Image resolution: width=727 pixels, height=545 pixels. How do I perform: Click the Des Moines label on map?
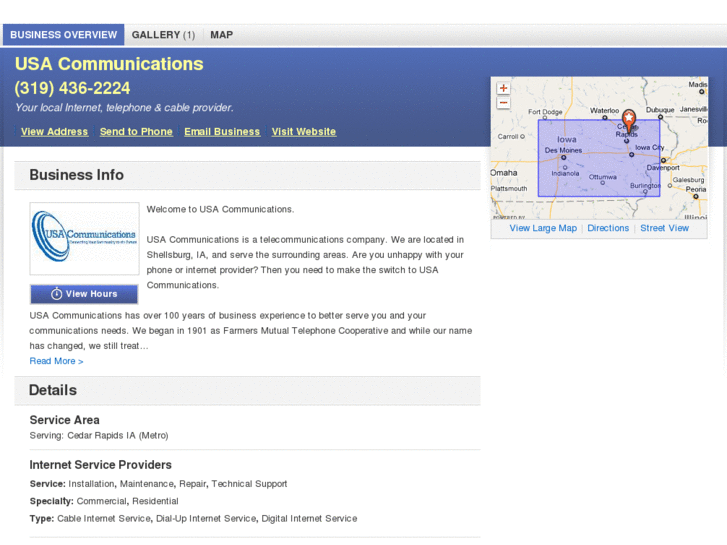click(x=563, y=150)
